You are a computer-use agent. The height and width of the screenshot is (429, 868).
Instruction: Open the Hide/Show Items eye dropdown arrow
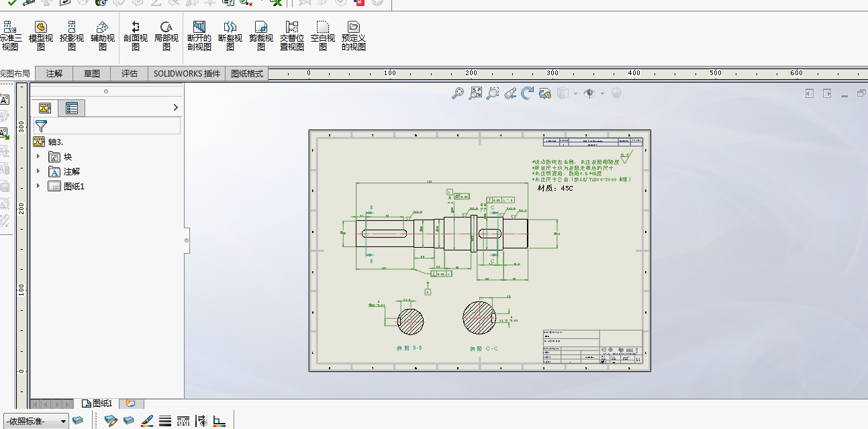[x=602, y=94]
